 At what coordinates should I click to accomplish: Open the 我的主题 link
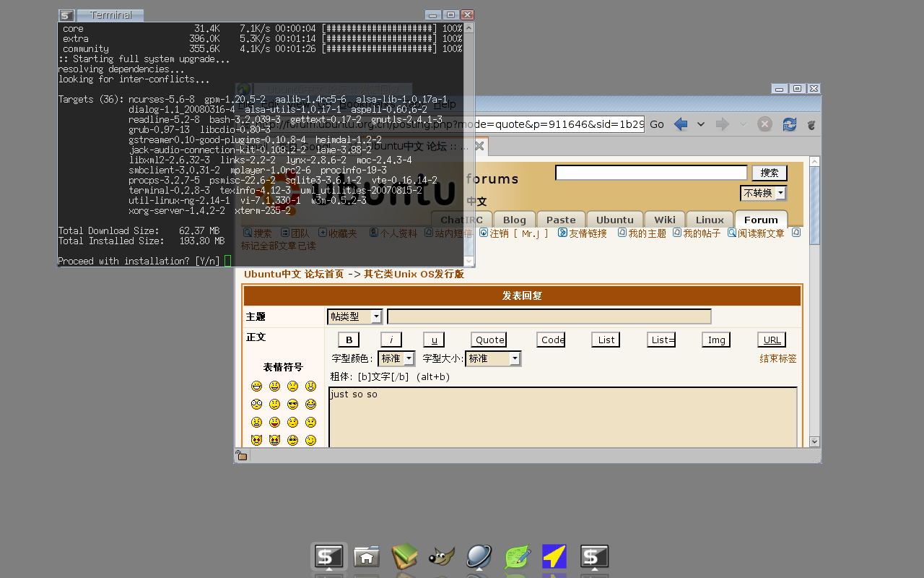[x=647, y=233]
